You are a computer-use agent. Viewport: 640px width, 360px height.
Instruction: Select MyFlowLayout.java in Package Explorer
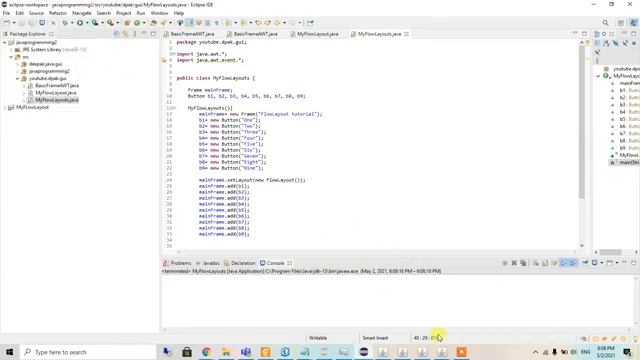[x=56, y=93]
